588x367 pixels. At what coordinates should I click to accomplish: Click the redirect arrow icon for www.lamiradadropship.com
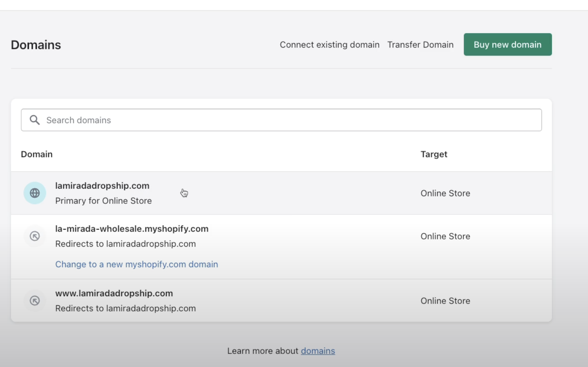35,301
